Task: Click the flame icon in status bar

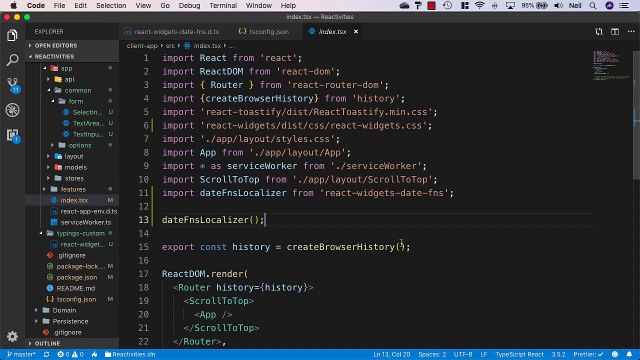Action: pyautogui.click(x=95, y=354)
